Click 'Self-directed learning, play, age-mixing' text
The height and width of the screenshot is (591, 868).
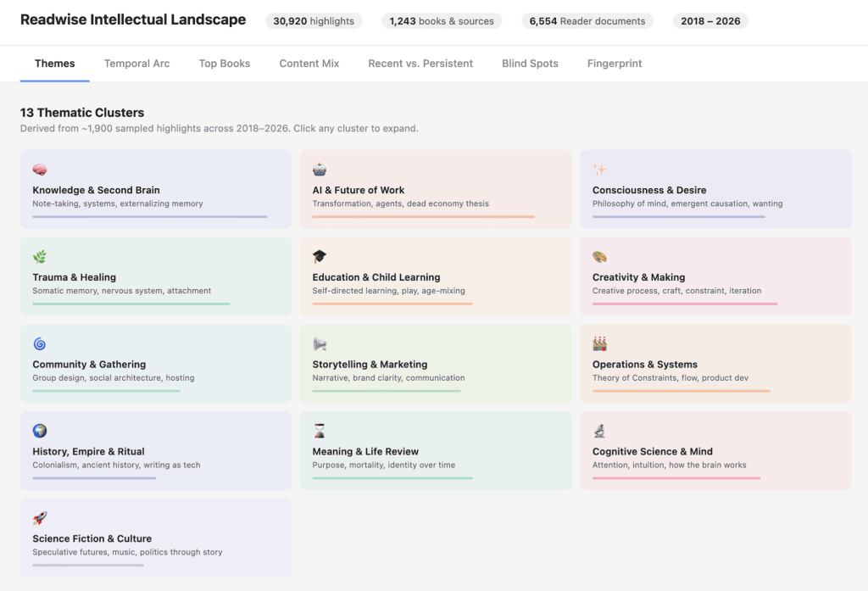pos(388,291)
